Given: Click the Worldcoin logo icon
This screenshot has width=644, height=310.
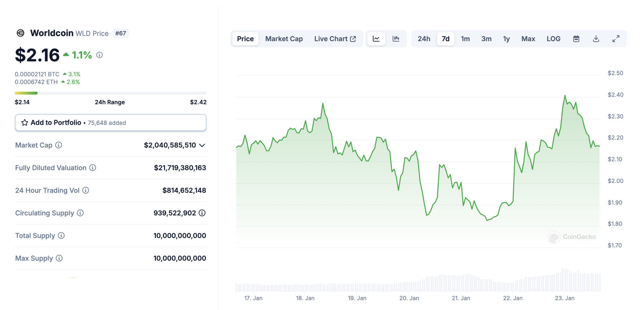Looking at the screenshot, I should (x=20, y=33).
